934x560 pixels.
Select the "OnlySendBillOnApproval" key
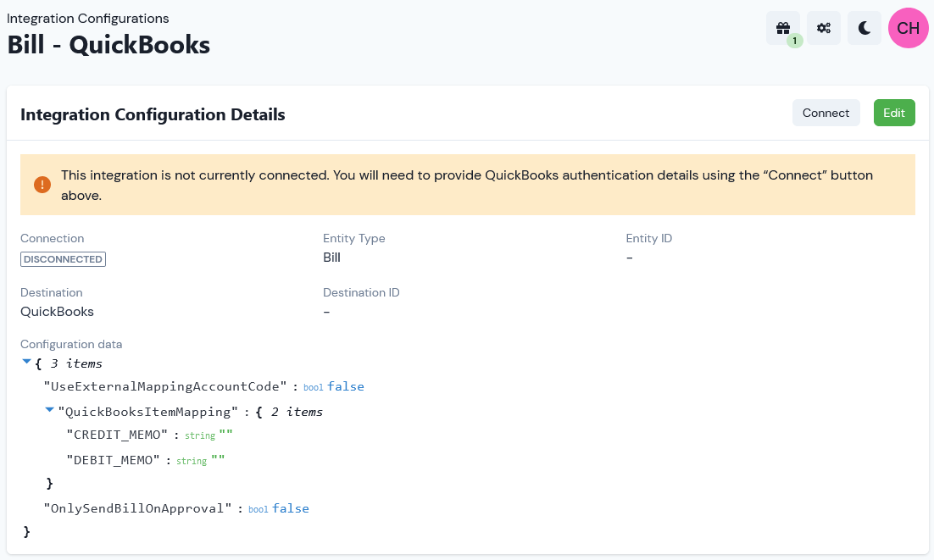(x=137, y=508)
